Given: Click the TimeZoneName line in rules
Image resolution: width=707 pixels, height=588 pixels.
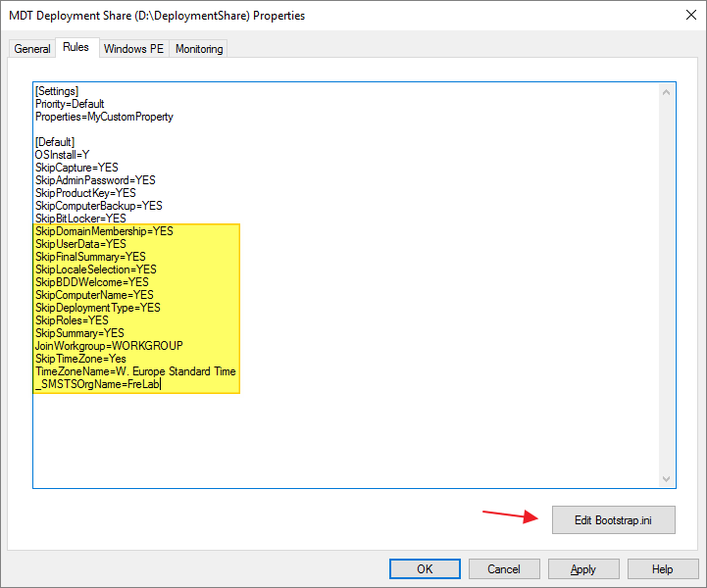Looking at the screenshot, I should 135,371.
